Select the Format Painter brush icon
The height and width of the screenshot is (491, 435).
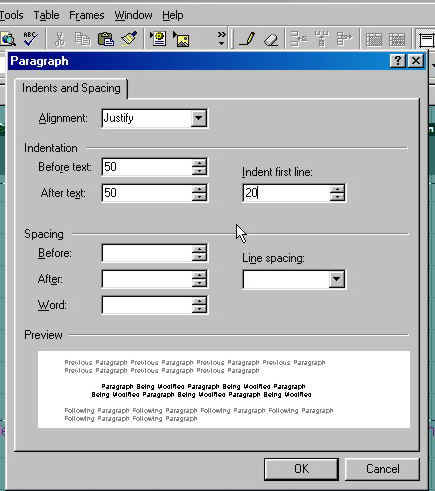pyautogui.click(x=129, y=39)
